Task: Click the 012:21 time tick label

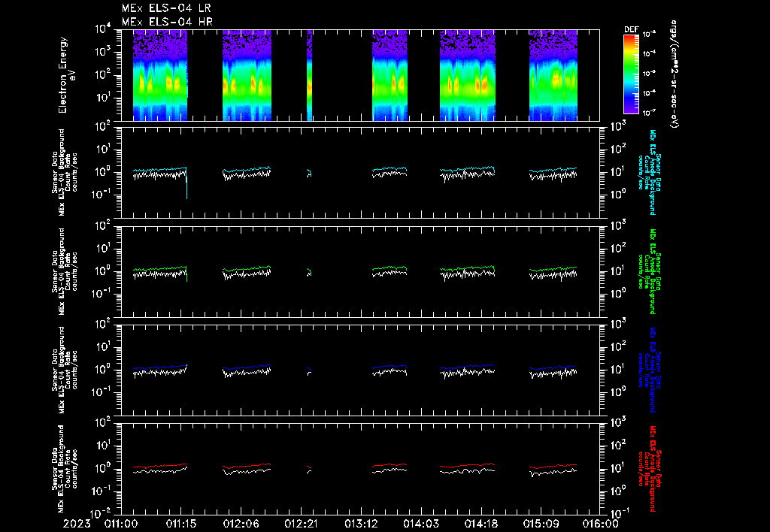Action: tap(301, 524)
